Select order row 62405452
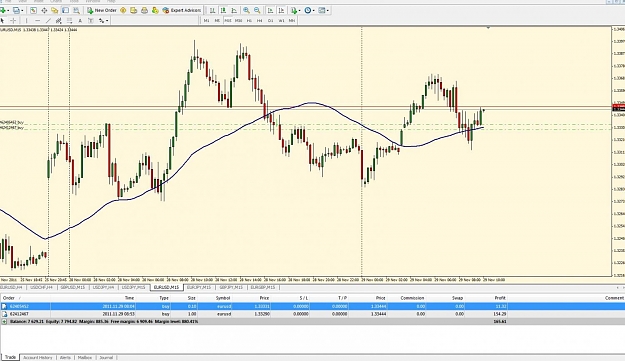Viewport: 625px width, 361px height. (x=312, y=306)
